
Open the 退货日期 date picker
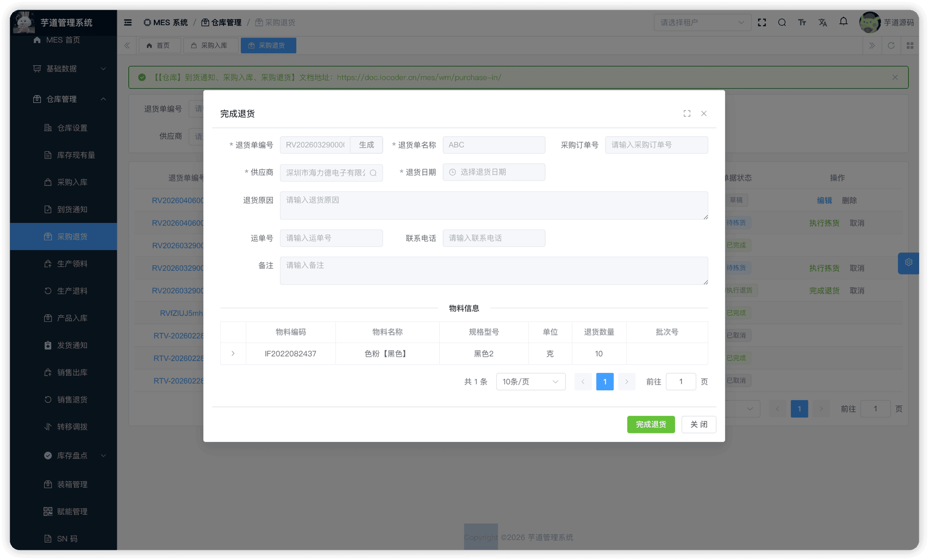point(494,172)
